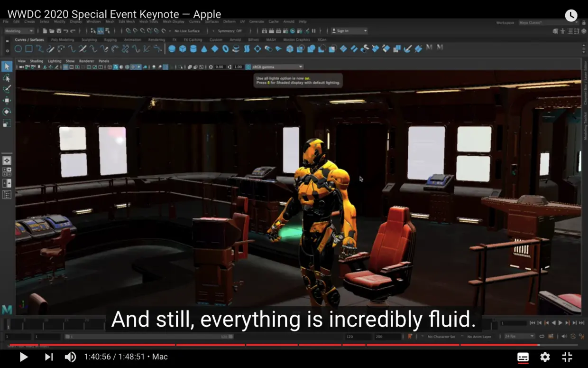Select the Rotate tool in toolbox
Screen dimensions: 588x368
(7, 112)
